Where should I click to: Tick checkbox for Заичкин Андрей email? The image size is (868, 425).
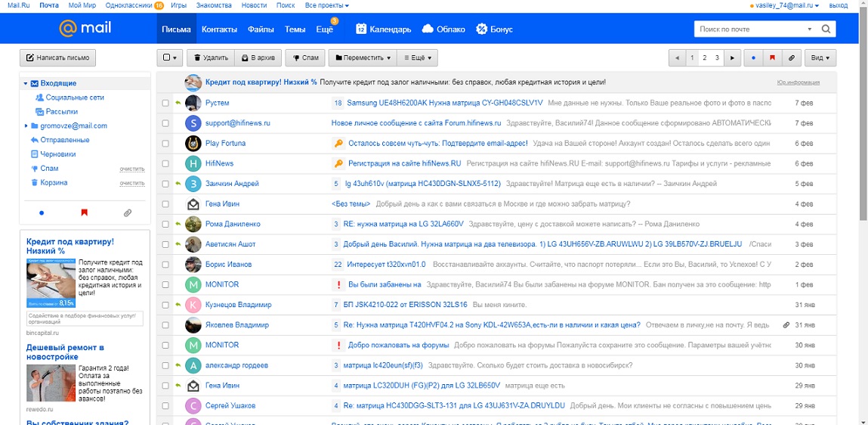[x=165, y=184]
